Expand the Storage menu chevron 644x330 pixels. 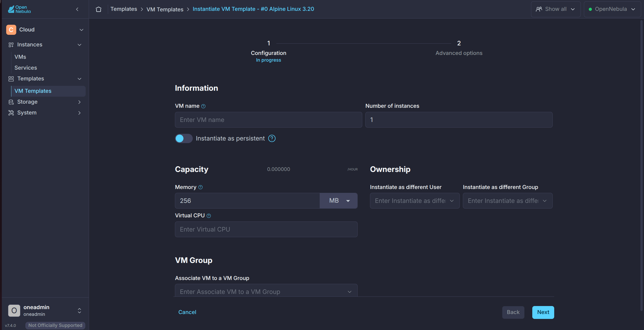(x=79, y=102)
